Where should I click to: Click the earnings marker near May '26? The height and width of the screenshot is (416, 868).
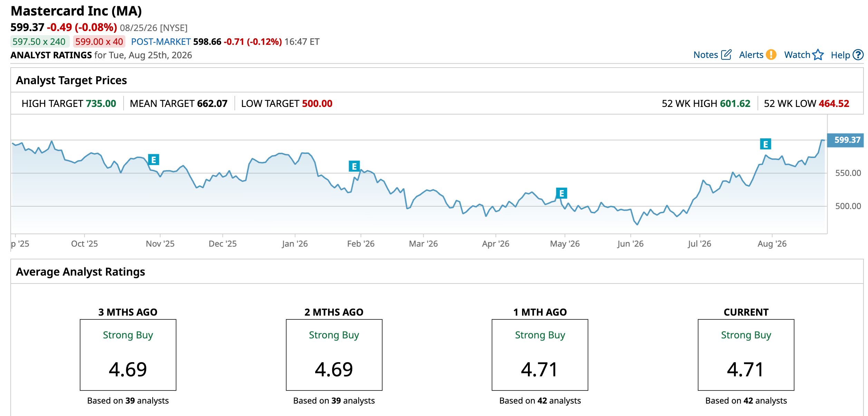562,193
